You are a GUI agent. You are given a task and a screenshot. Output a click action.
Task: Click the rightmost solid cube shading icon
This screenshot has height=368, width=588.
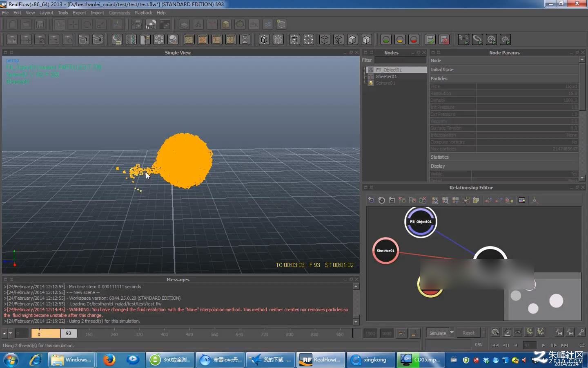coord(366,40)
